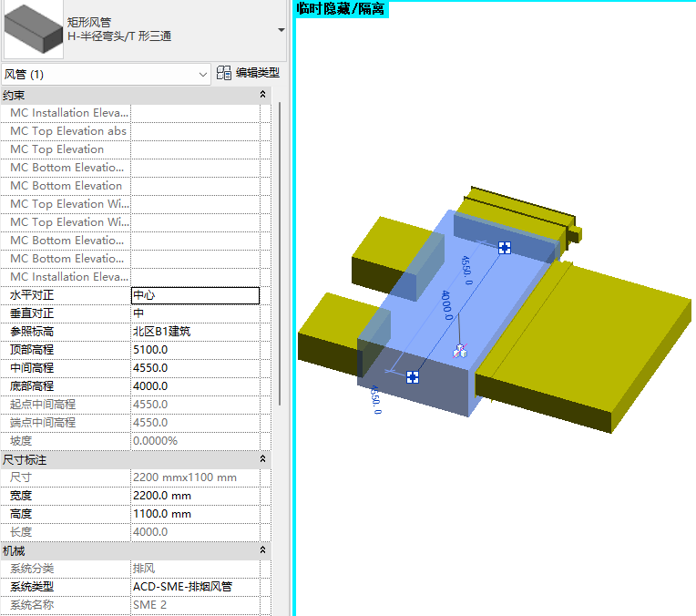Collapse the 尺寸标注 dimensions section

263,459
